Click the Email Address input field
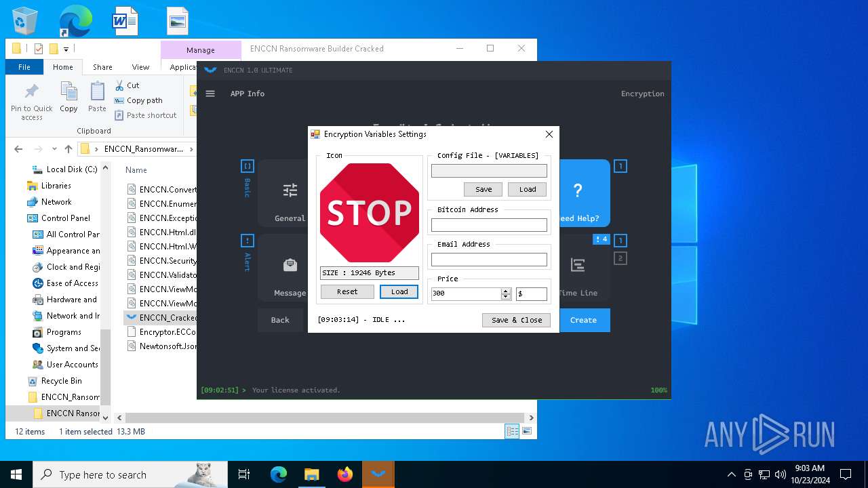The width and height of the screenshot is (868, 488). [489, 260]
